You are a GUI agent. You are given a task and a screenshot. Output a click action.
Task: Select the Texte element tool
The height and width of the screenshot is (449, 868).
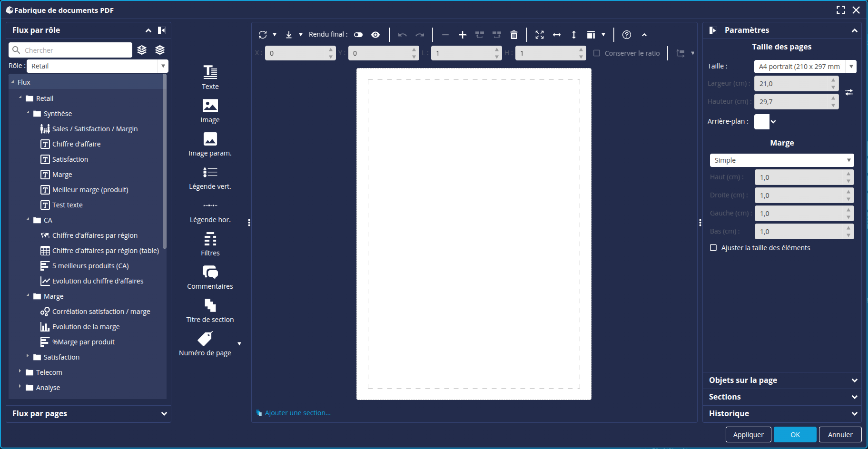(x=210, y=77)
